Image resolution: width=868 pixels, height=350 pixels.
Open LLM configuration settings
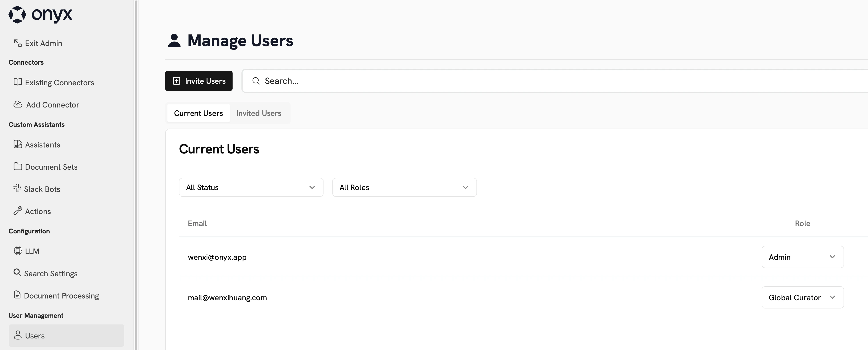point(32,251)
